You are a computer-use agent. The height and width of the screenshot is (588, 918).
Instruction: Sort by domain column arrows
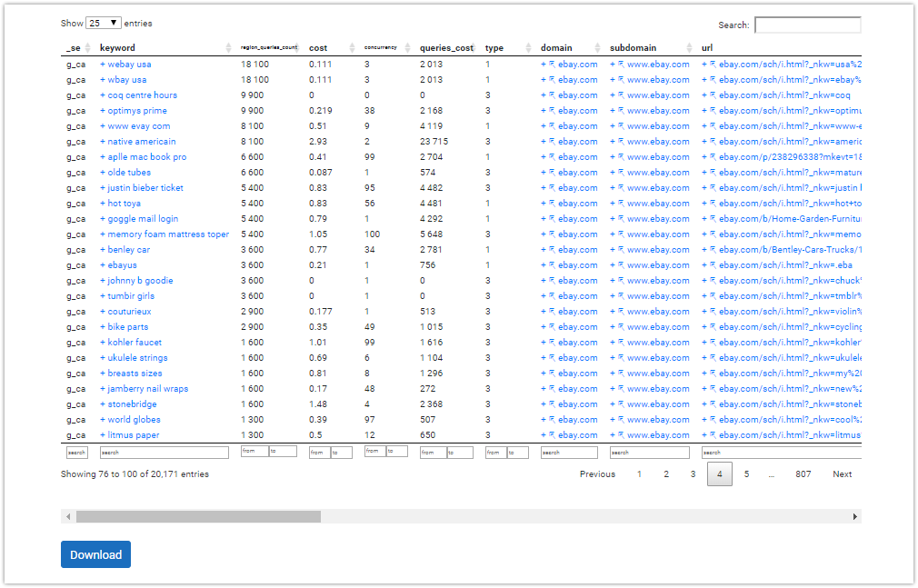(597, 48)
